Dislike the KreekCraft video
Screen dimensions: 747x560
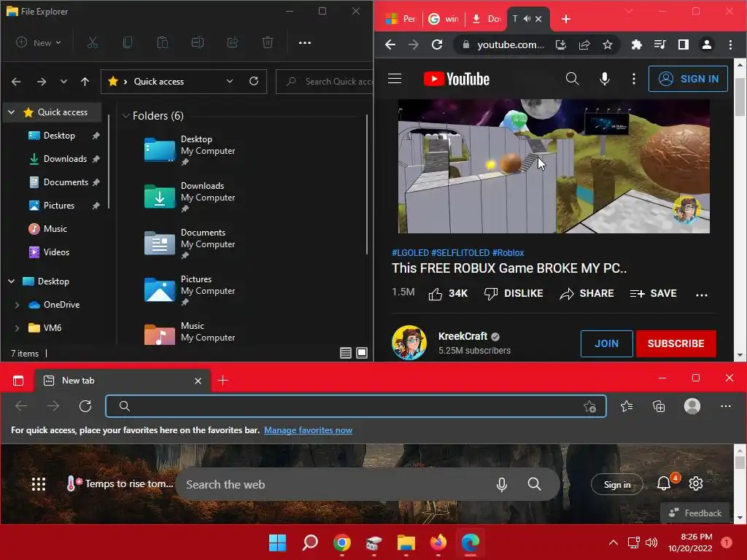tap(514, 294)
